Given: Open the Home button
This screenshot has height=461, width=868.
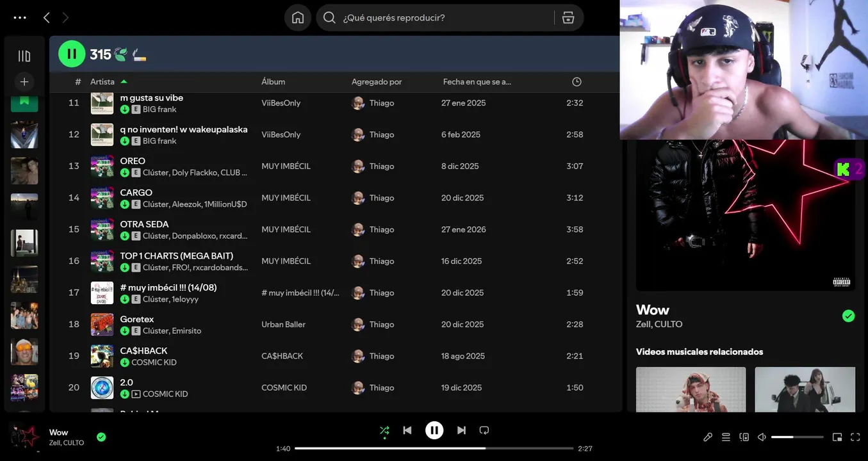Looking at the screenshot, I should (298, 18).
